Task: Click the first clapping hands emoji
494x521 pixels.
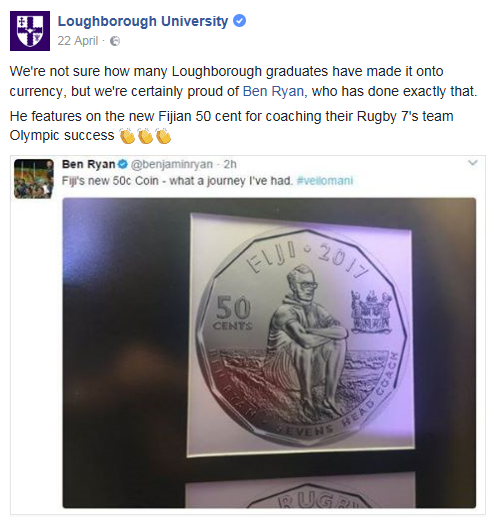Action: pos(127,135)
